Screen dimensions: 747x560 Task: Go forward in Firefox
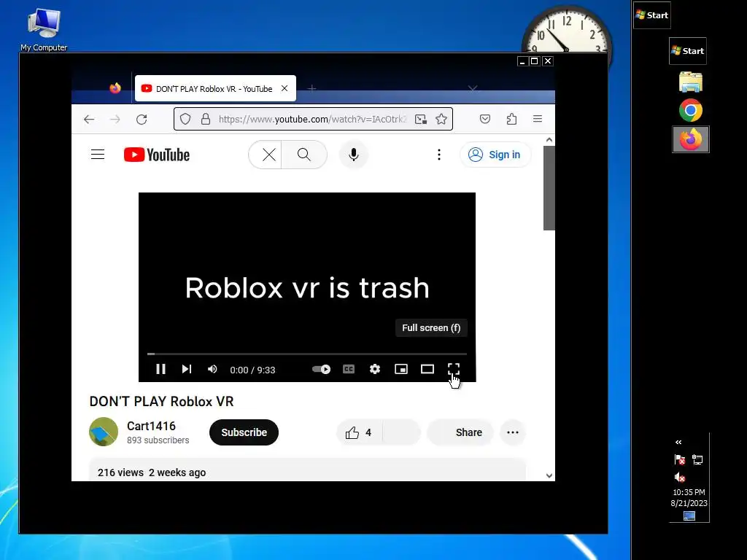115,119
